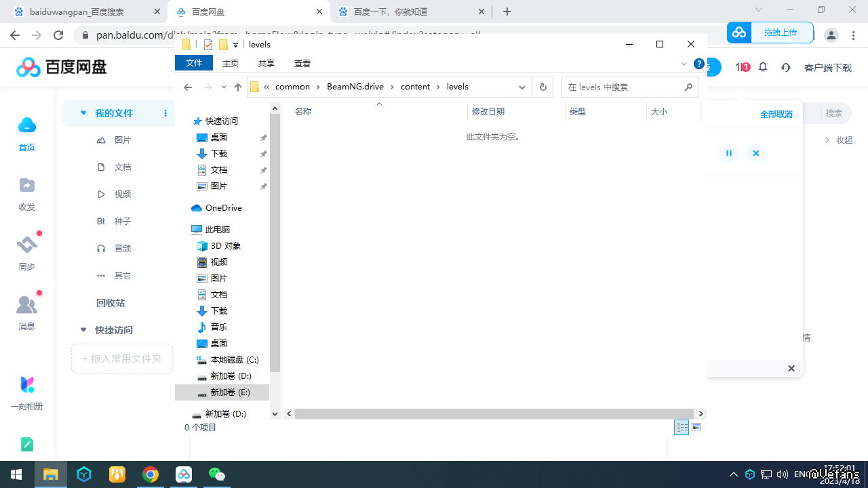The width and height of the screenshot is (868, 488).
Task: Click the File Explorer up-directory arrow
Action: [237, 87]
